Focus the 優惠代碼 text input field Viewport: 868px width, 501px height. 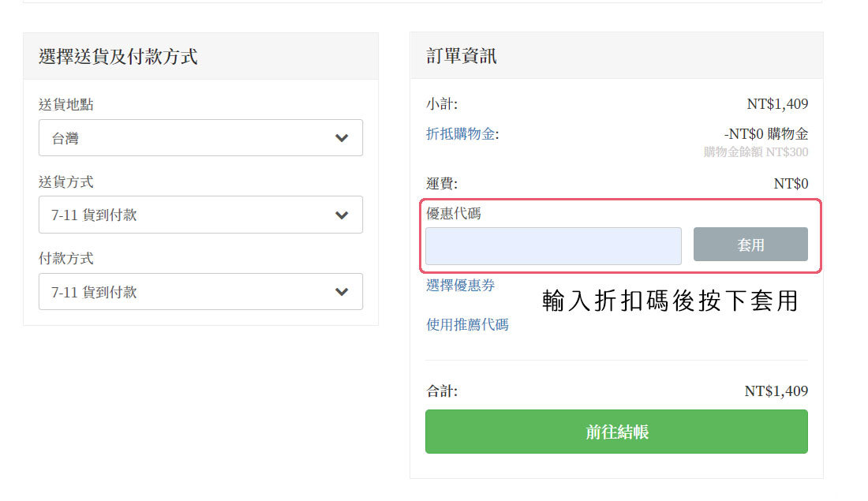click(553, 246)
